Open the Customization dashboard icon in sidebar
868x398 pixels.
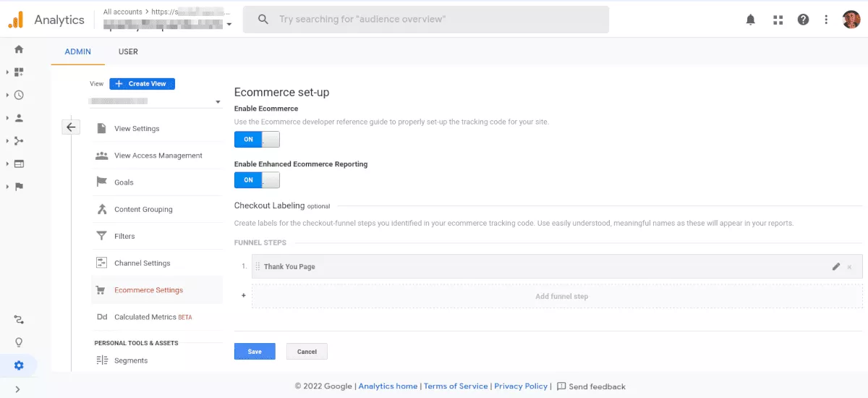tap(19, 72)
